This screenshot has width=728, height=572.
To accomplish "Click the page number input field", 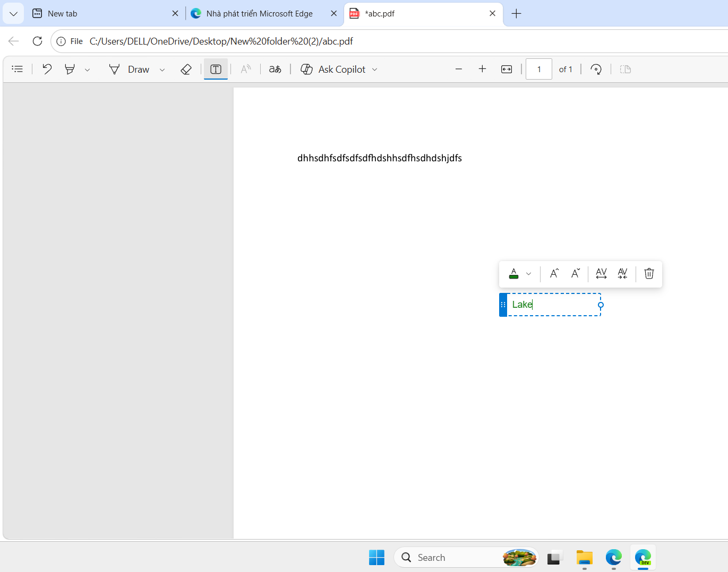I will point(539,69).
